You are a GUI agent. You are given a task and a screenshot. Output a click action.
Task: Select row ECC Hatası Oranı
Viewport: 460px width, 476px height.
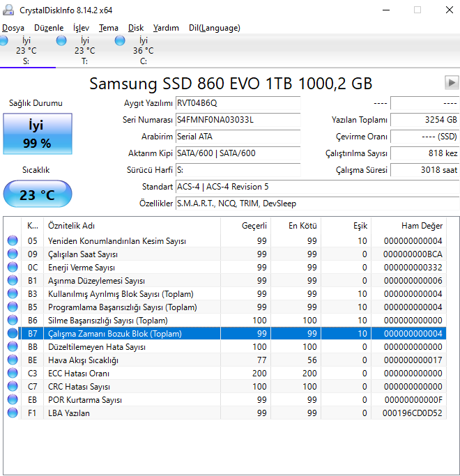click(x=233, y=373)
